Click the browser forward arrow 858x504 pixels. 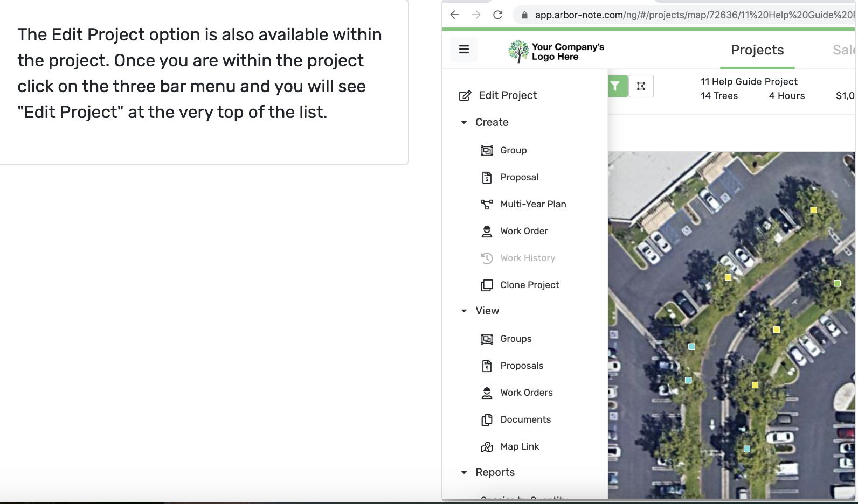pyautogui.click(x=476, y=15)
